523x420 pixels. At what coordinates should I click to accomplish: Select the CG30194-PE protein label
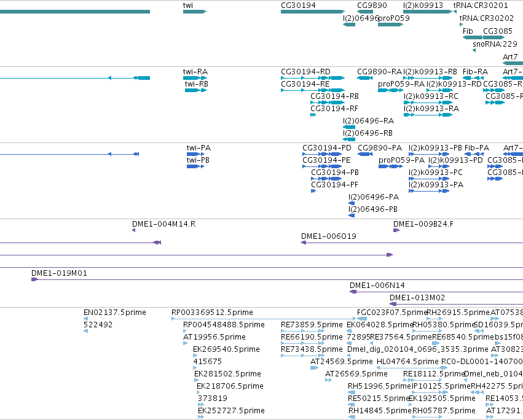[326, 160]
